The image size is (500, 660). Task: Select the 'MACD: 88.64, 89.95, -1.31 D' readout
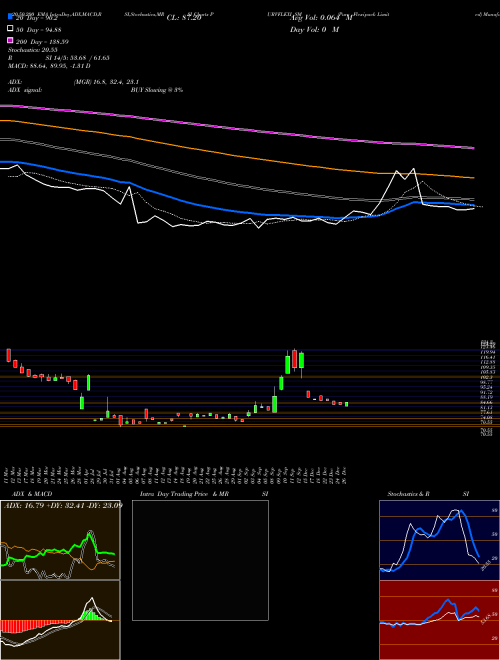pos(49,66)
